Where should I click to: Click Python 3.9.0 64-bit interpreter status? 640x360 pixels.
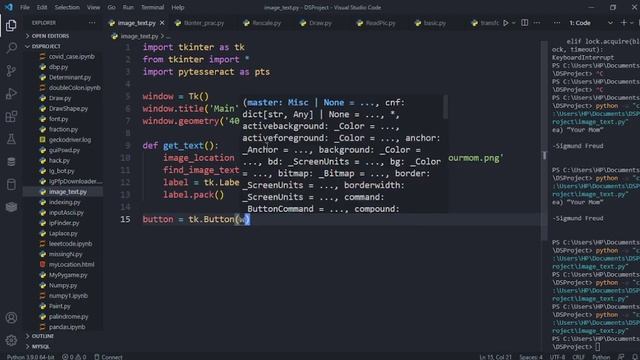31,357
